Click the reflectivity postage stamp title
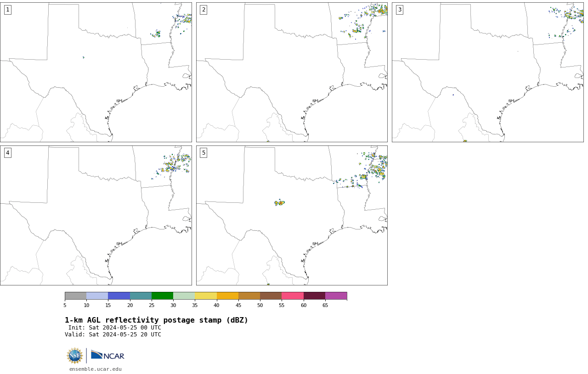Screen dimensions: 588x374 tap(156, 320)
